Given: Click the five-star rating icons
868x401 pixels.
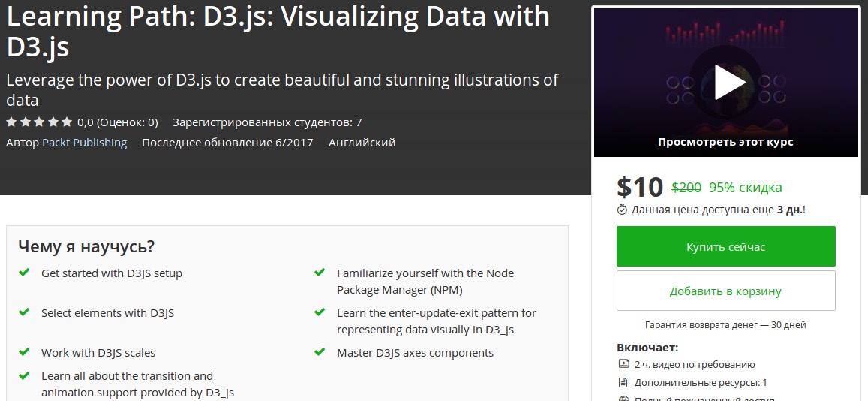Looking at the screenshot, I should [x=39, y=122].
